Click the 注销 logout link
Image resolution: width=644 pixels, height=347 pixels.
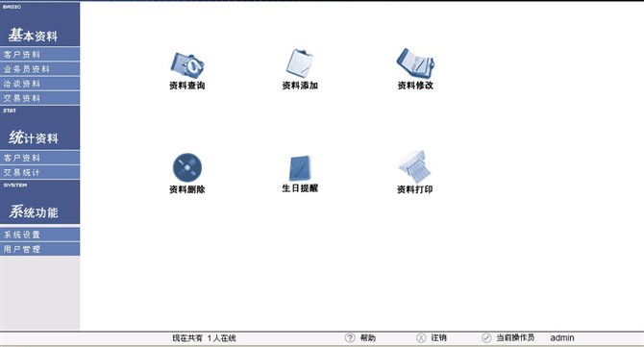438,337
